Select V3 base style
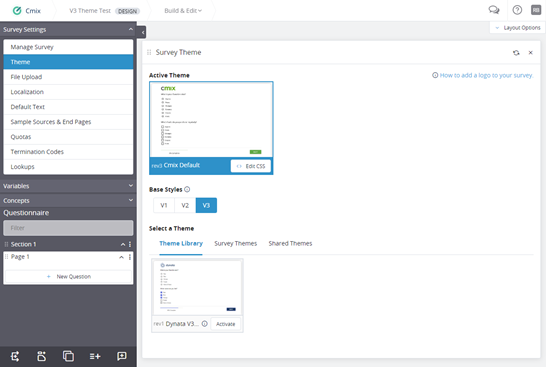This screenshot has width=546, height=367. (206, 205)
